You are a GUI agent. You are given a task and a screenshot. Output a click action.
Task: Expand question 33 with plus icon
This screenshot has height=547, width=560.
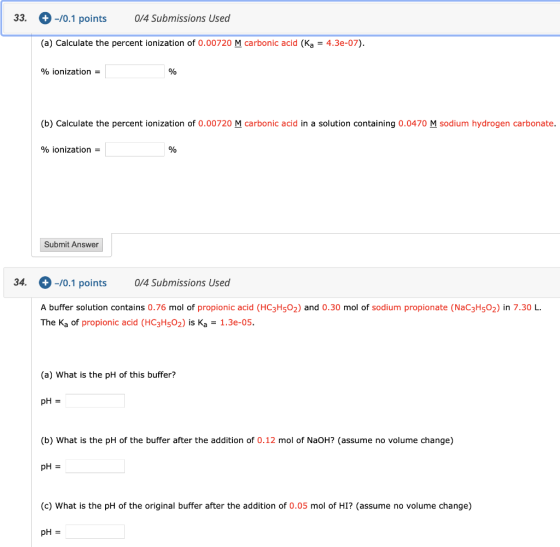(x=45, y=18)
